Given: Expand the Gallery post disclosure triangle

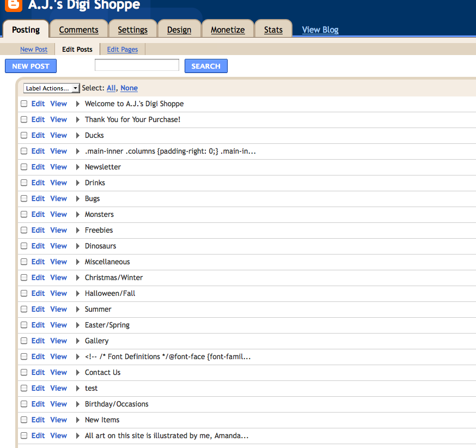Looking at the screenshot, I should point(77,341).
